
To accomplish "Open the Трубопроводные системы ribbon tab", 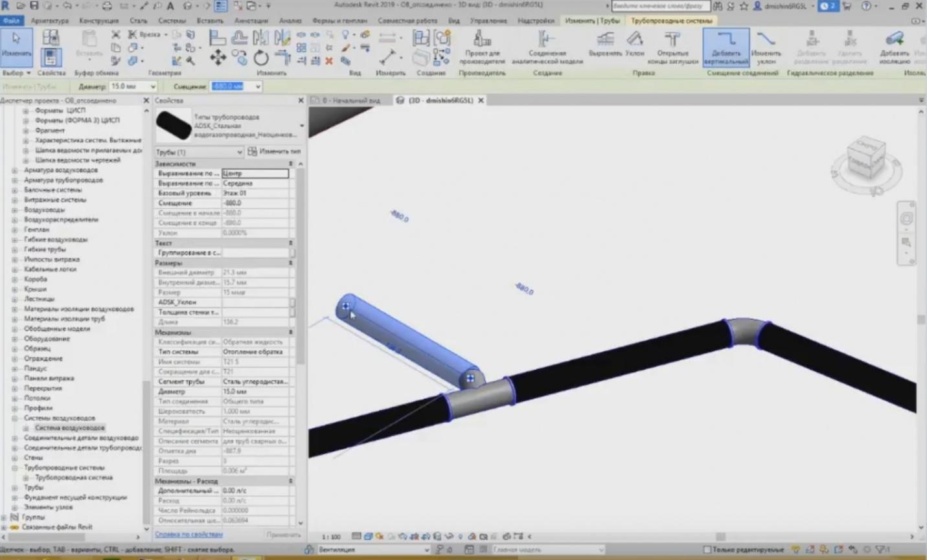I will coord(671,21).
